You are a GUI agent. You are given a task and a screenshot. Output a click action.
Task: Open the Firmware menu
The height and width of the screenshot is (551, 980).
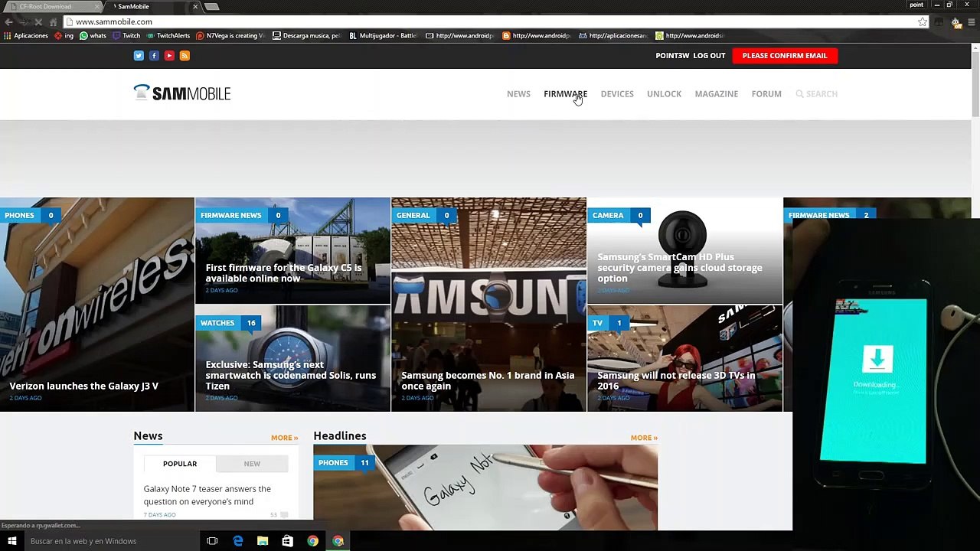565,93
